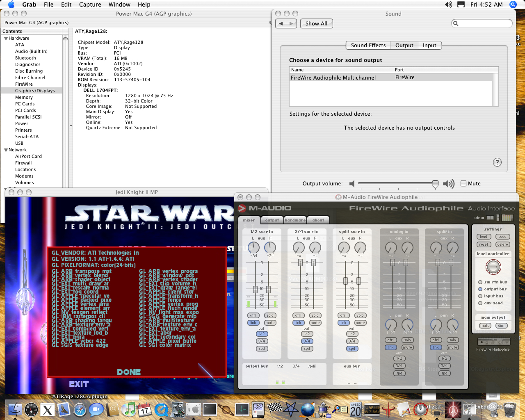Launch QuickTime Player from Dock
The width and height of the screenshot is (525, 420).
(x=161, y=409)
